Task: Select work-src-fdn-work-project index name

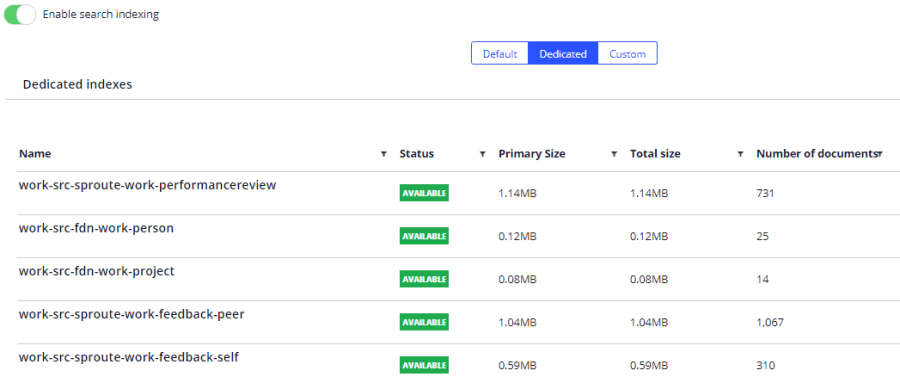Action: tap(96, 271)
